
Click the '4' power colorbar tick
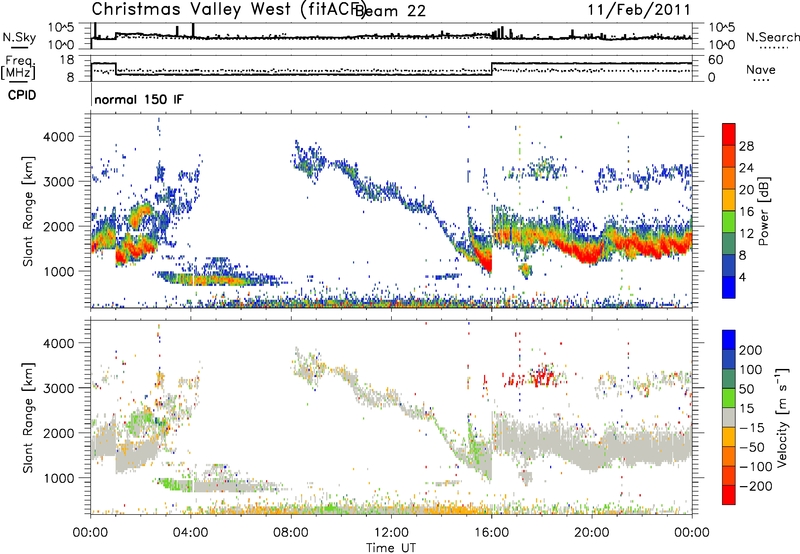pos(743,277)
